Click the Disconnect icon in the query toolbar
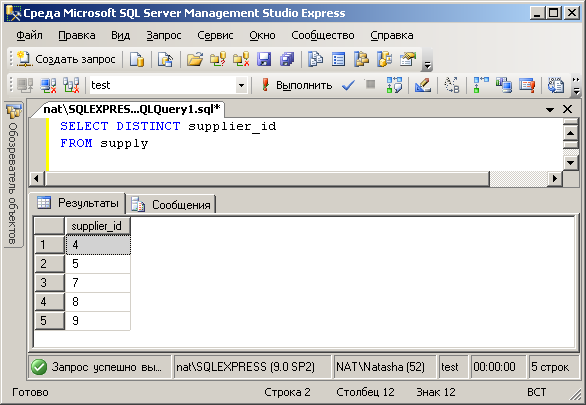This screenshot has width=586, height=405. [48, 86]
